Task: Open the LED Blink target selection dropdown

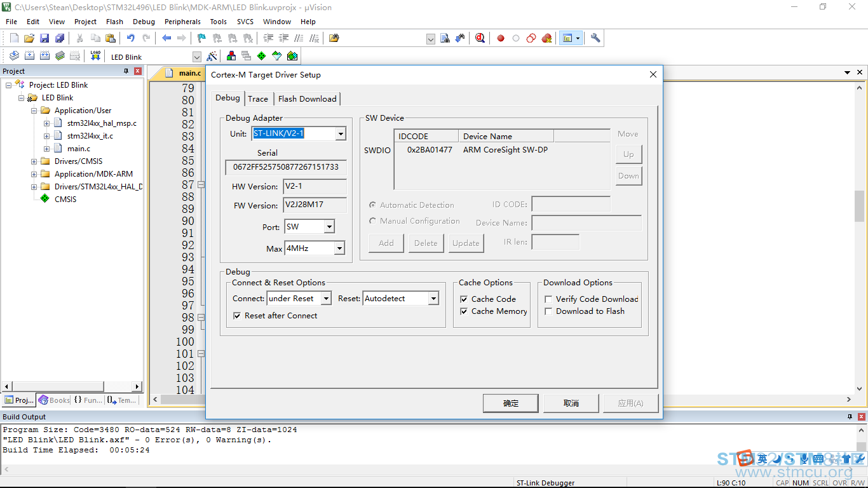Action: coord(196,57)
